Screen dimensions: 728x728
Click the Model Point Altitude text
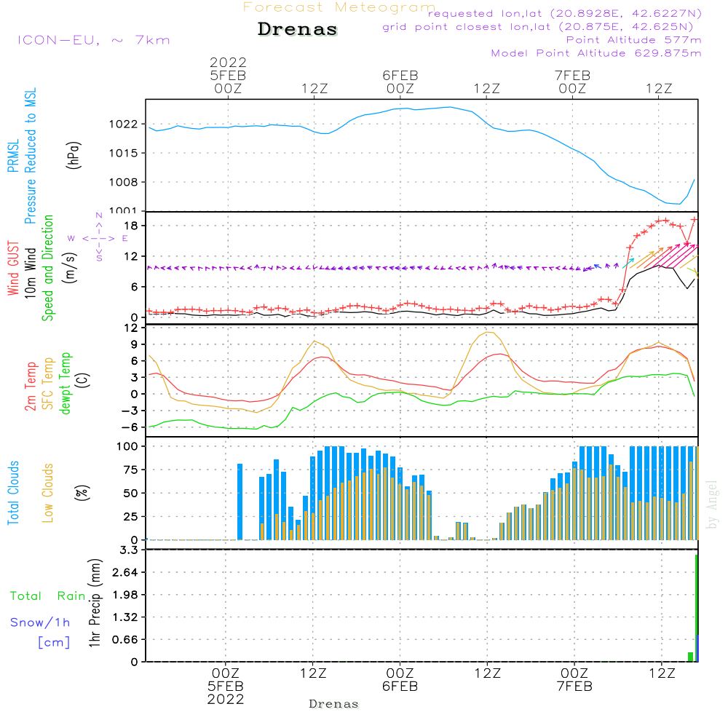[596, 53]
